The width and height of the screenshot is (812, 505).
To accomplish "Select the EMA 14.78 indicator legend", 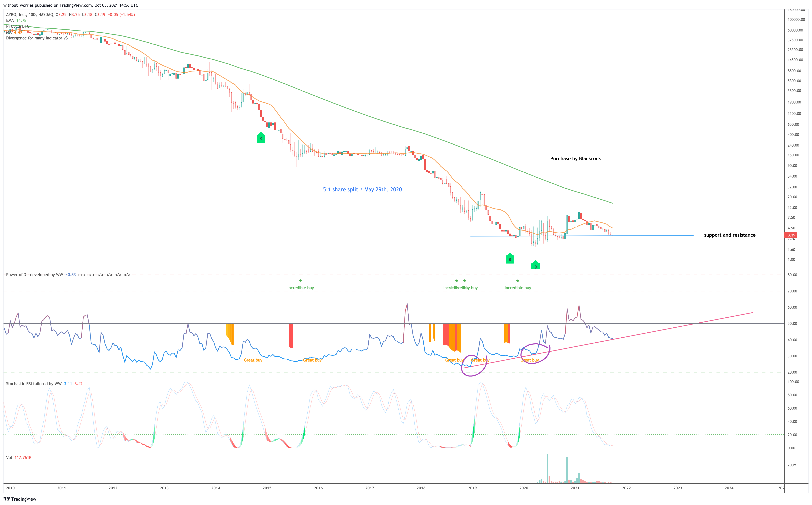I will point(16,20).
